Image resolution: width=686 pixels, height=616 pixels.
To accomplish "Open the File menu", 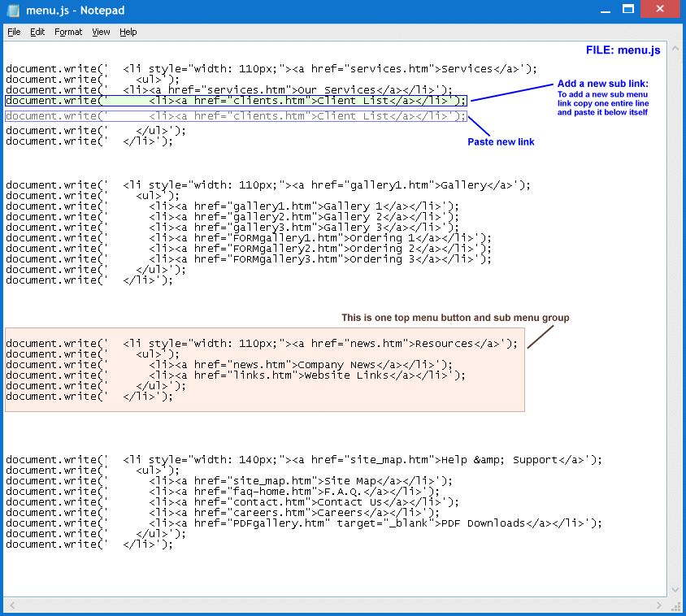I will tap(14, 32).
